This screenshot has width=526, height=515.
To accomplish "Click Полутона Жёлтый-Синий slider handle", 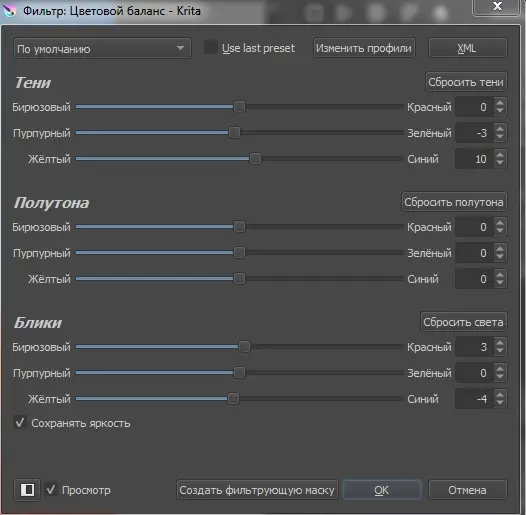I will (240, 278).
